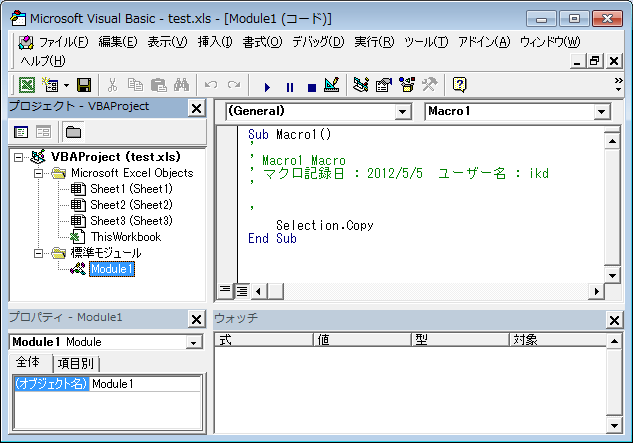The width and height of the screenshot is (633, 443).
Task: Click the View Object icon in project panel
Action: 43,132
